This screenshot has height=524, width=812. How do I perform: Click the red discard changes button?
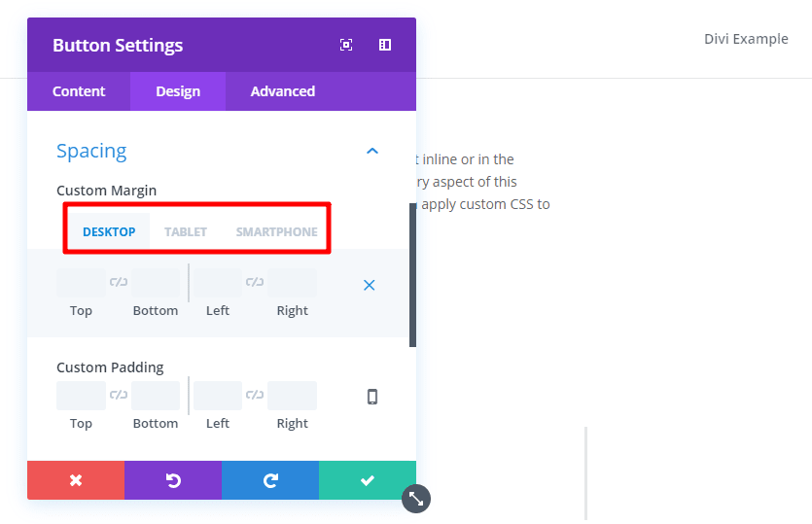click(x=76, y=480)
